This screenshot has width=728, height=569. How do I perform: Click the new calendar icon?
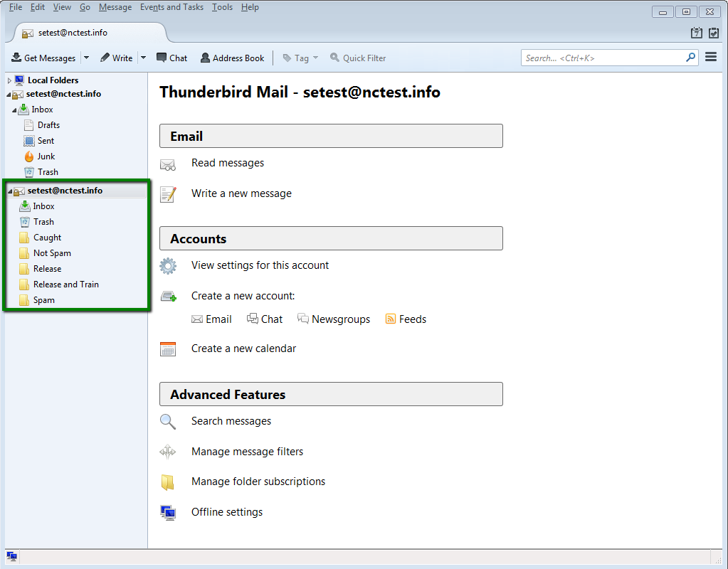tap(168, 349)
